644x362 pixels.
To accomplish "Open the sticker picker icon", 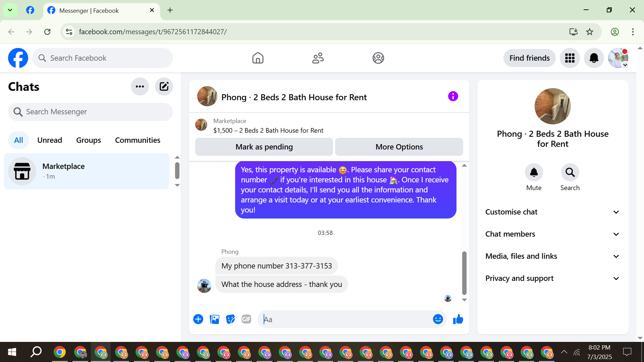I will click(230, 319).
